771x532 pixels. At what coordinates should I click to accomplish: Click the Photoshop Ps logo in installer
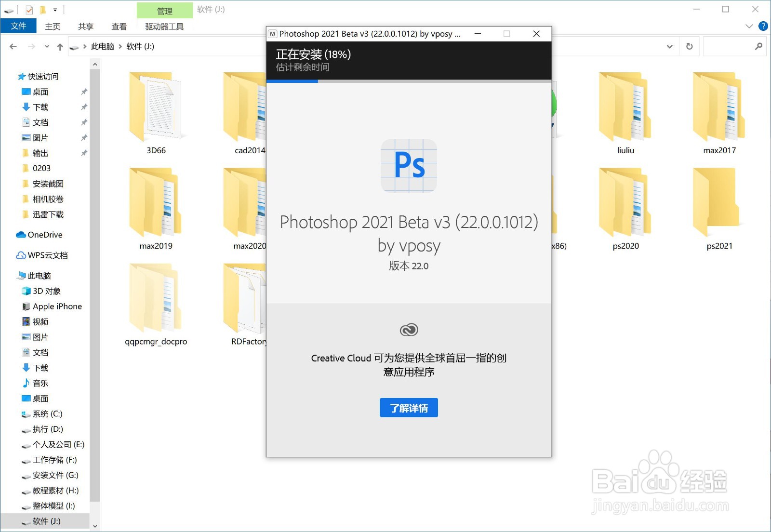[409, 166]
